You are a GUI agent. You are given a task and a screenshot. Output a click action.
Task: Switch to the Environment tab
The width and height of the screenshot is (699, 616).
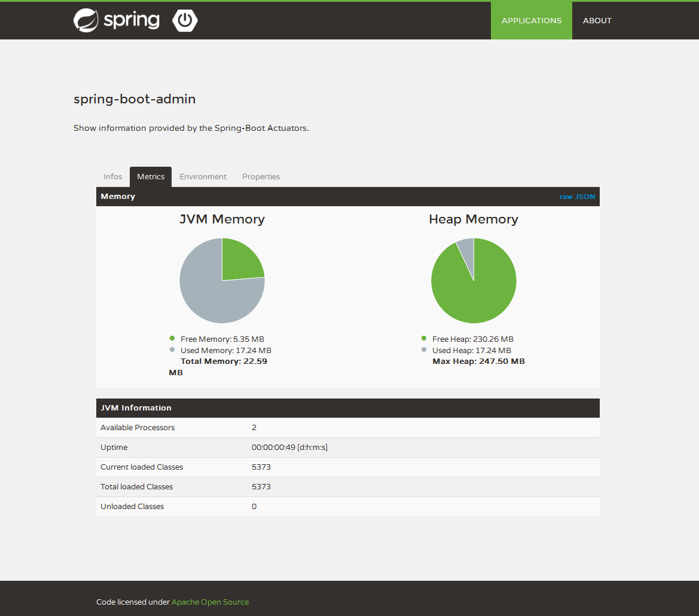click(x=203, y=177)
